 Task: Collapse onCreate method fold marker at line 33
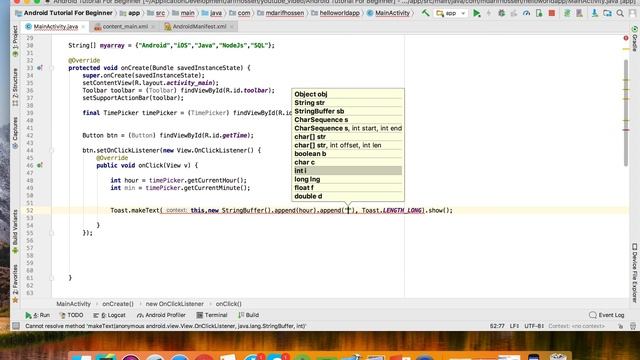(52, 68)
